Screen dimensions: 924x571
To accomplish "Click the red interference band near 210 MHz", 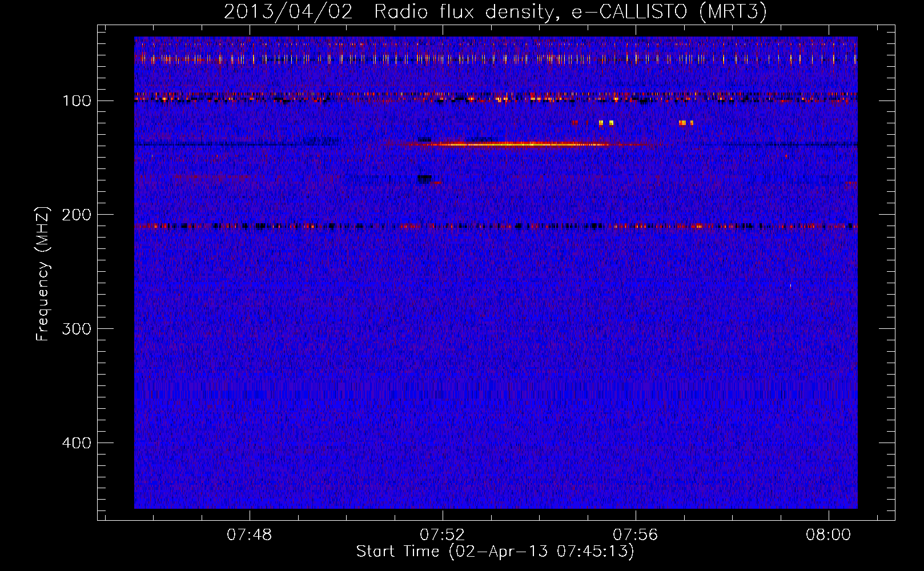I will click(496, 226).
